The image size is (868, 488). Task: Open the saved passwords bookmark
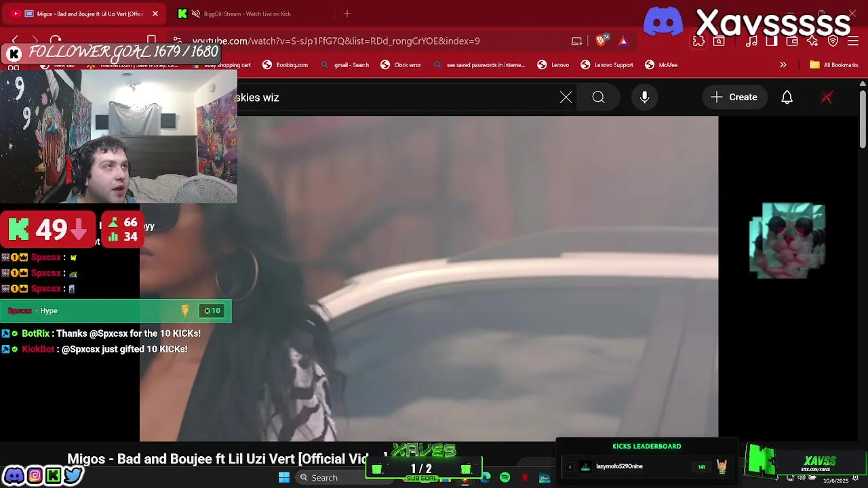click(x=479, y=65)
